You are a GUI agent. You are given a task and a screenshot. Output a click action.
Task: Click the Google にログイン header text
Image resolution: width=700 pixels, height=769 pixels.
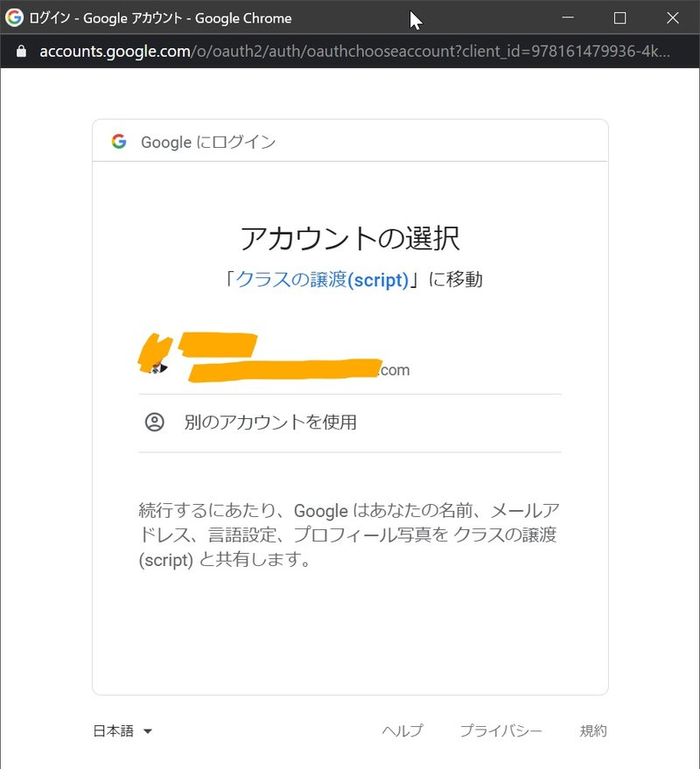click(208, 143)
